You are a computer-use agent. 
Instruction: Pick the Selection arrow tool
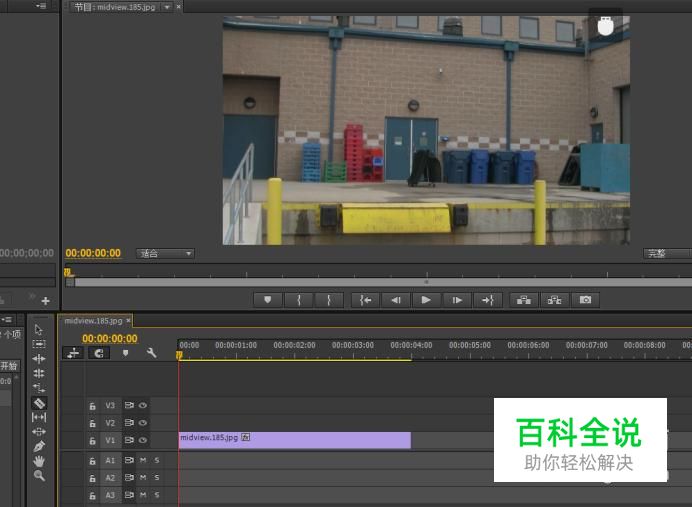pyautogui.click(x=39, y=328)
